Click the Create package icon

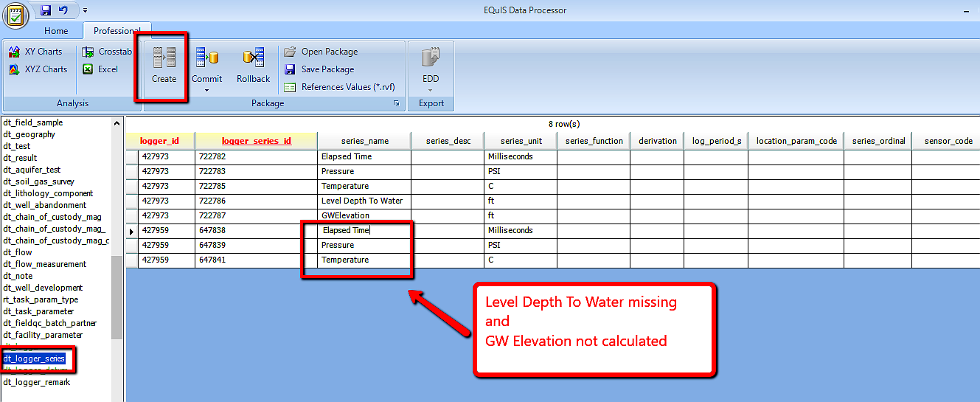pyautogui.click(x=164, y=57)
